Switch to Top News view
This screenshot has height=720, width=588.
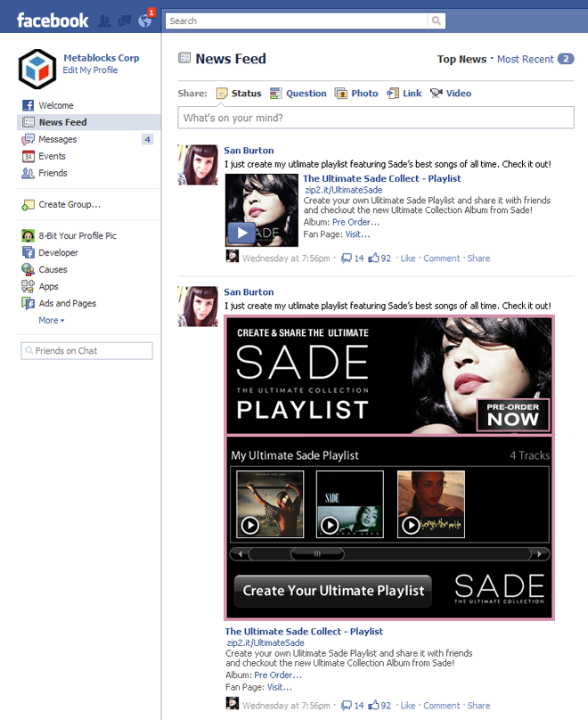coord(461,59)
